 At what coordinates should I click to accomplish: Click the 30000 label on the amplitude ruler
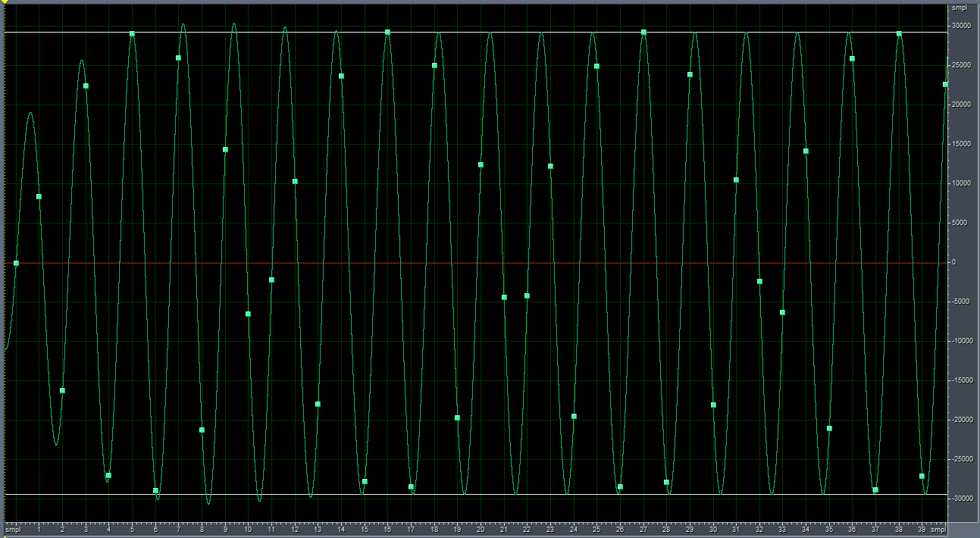963,26
